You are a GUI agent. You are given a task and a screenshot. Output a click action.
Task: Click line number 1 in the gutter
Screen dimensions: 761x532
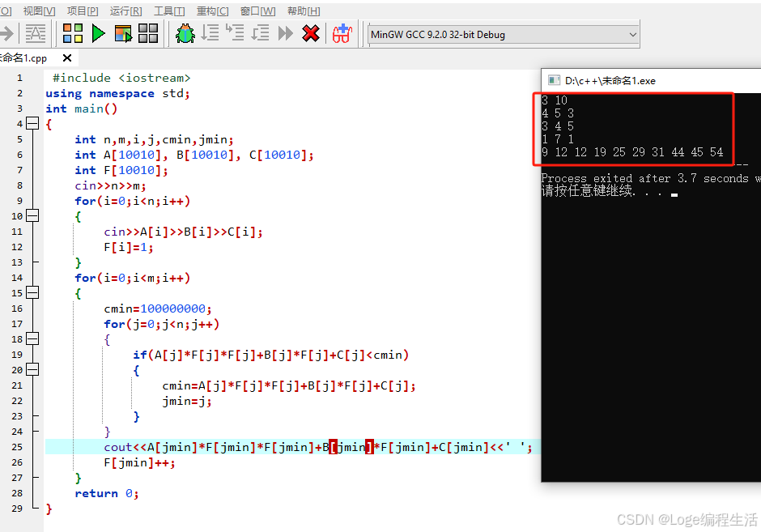pos(19,78)
